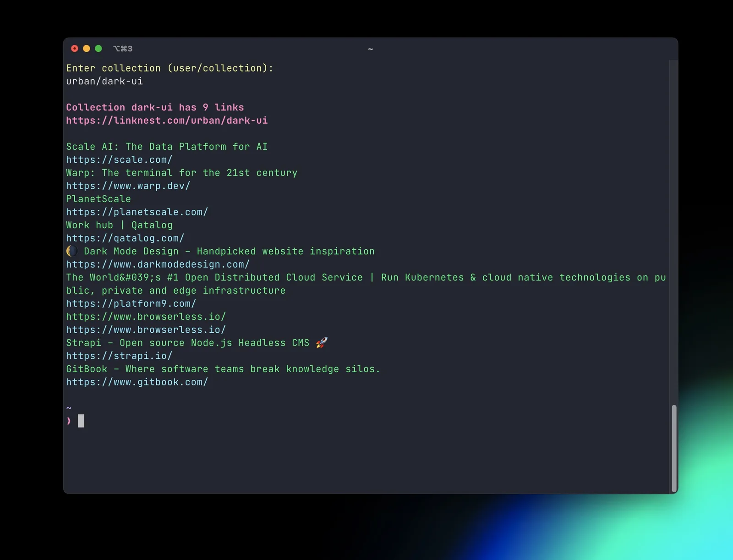Click the red close window button
Screen dimensions: 733x560
click(x=75, y=49)
